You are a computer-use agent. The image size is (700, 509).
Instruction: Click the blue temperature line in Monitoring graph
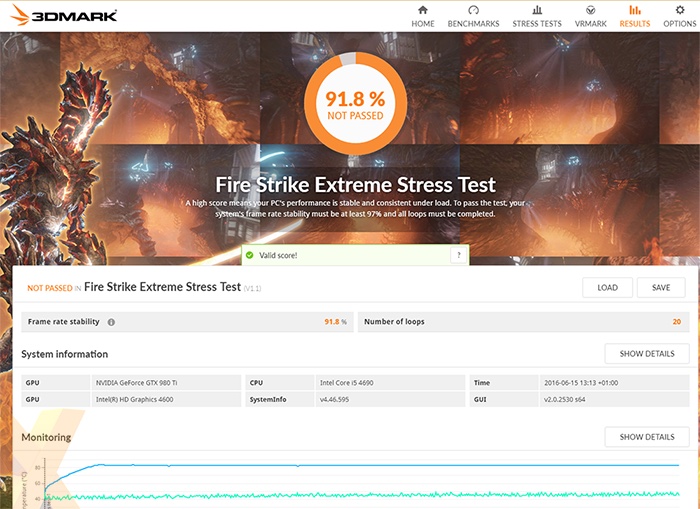click(300, 465)
